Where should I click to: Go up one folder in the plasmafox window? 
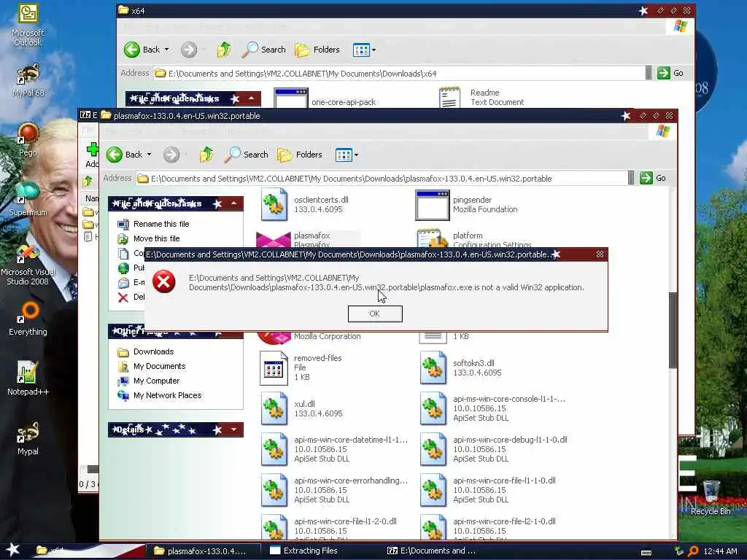(x=206, y=155)
